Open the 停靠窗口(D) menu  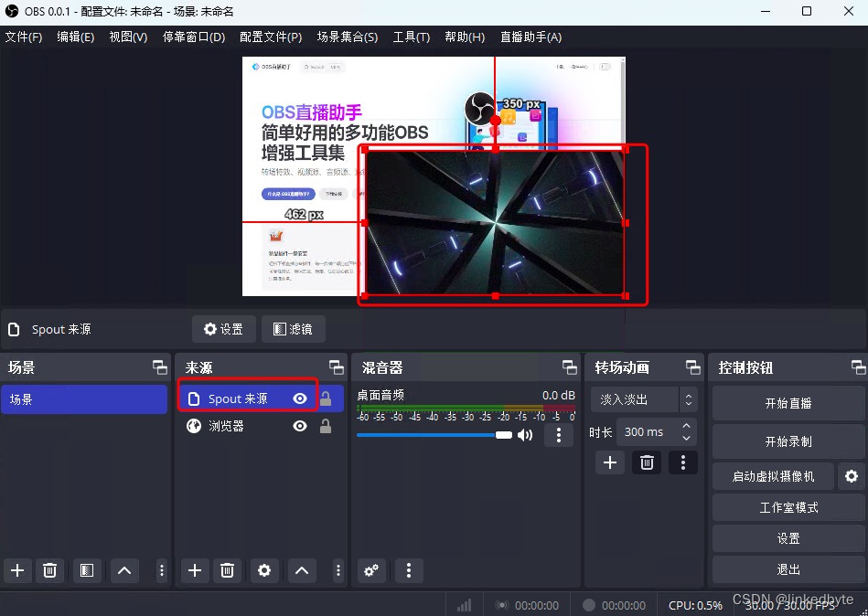[x=194, y=37]
